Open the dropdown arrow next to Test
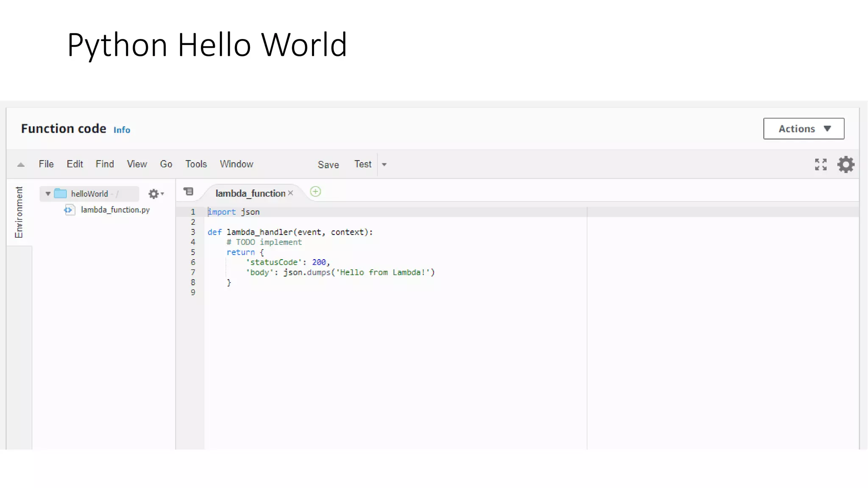This screenshot has height=488, width=868. pyautogui.click(x=384, y=165)
